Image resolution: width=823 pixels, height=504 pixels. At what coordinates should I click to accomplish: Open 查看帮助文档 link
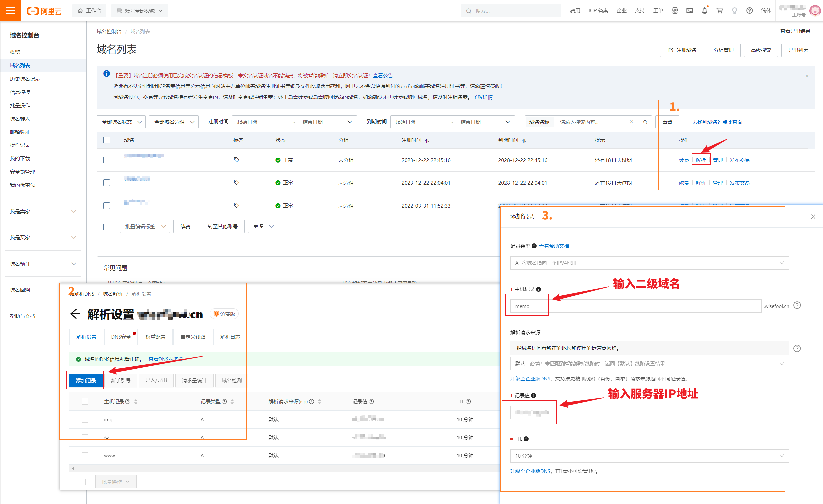pyautogui.click(x=554, y=246)
